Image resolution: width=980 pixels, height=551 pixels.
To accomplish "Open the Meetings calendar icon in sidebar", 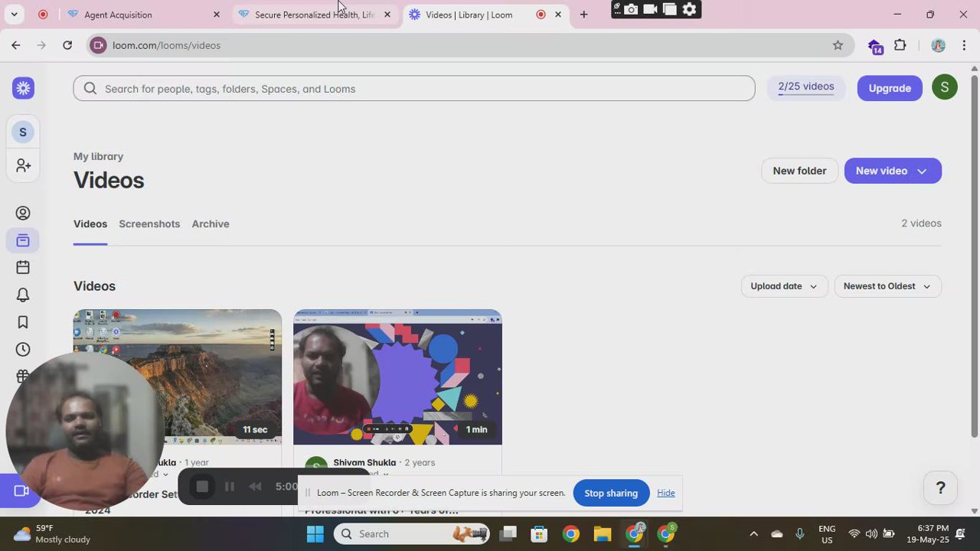I will click(x=23, y=267).
